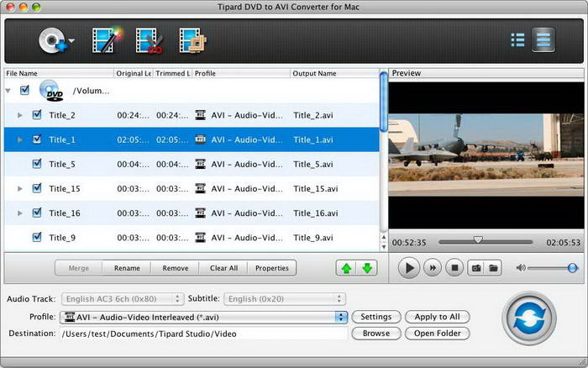Image resolution: width=588 pixels, height=368 pixels.
Task: Uncheck the Title_15 checkbox
Action: pyautogui.click(x=37, y=188)
